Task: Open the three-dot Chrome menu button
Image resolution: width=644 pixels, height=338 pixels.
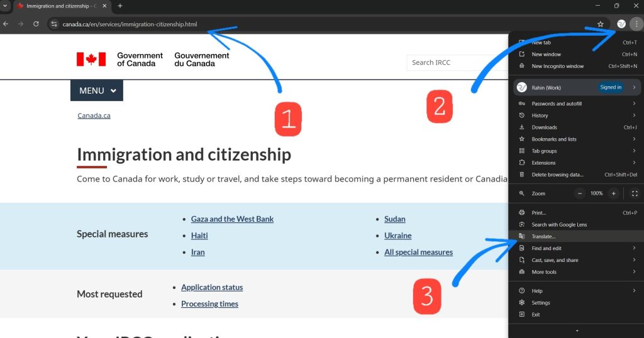Action: point(636,25)
